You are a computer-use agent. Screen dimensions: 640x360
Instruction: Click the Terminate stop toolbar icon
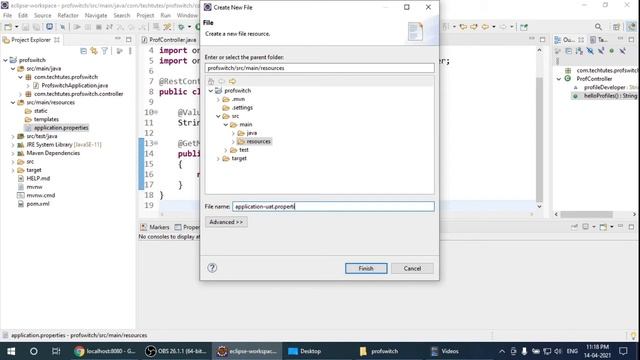(98, 27)
